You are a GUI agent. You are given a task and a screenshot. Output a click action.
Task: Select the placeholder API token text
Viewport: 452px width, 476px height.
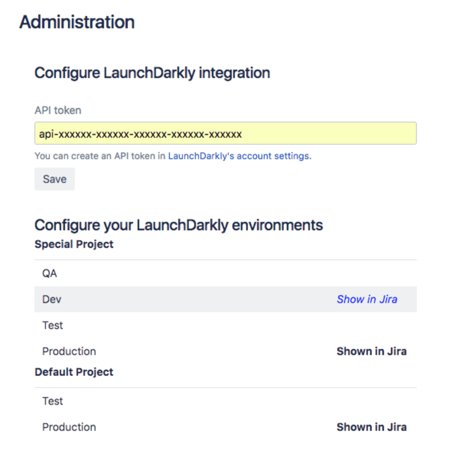pos(140,134)
